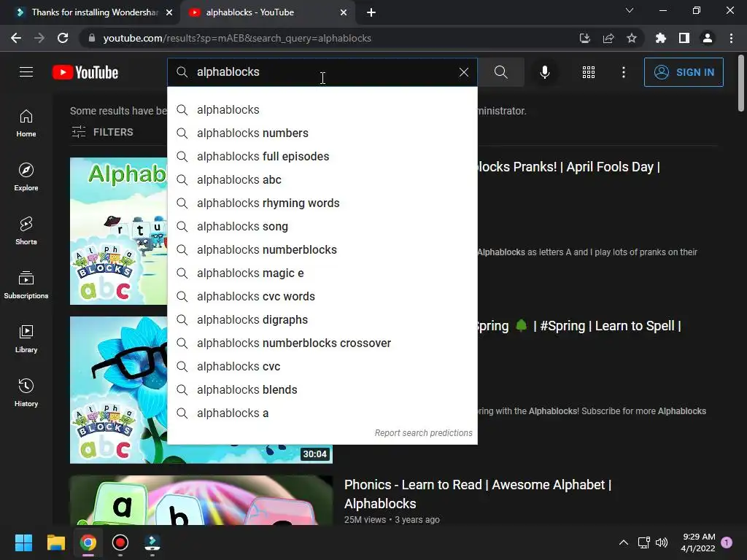Select suggestion 'alphablocks rhyming words'
This screenshot has height=560, width=747.
pos(322,203)
